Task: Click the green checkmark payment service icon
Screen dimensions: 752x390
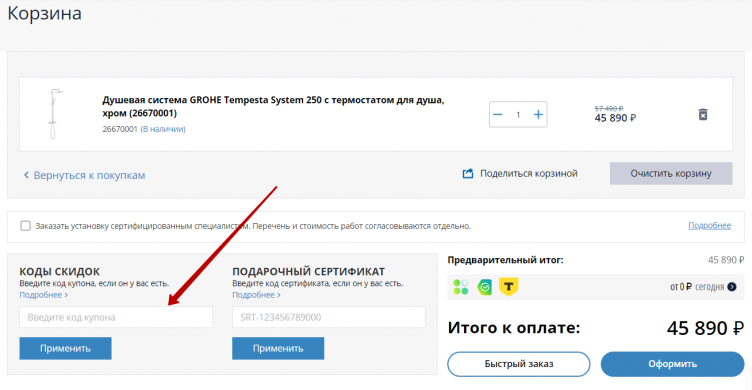Action: click(x=484, y=287)
